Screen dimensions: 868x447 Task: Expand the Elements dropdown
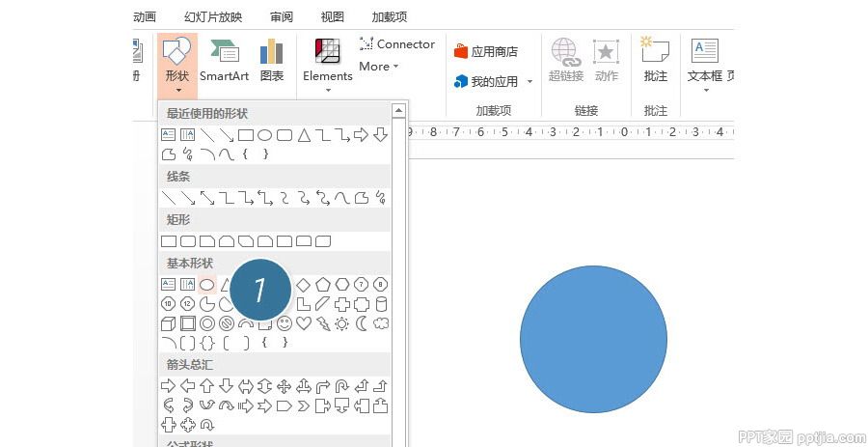(x=328, y=67)
